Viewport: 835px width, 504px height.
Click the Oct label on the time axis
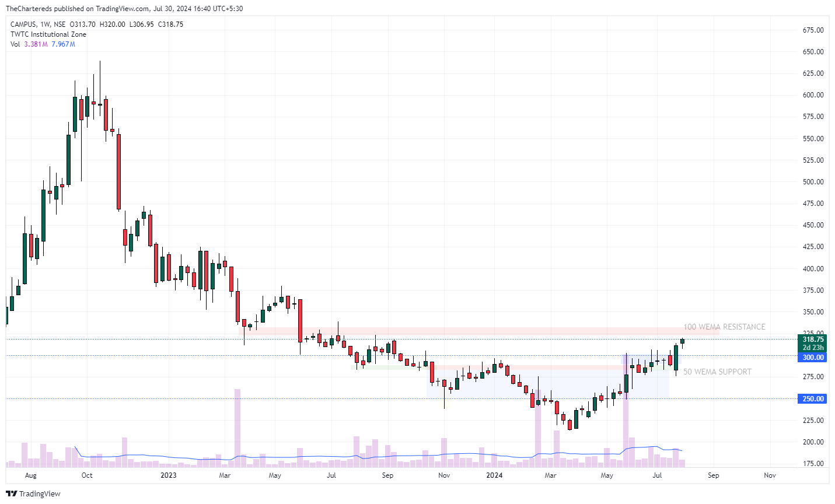click(x=87, y=475)
